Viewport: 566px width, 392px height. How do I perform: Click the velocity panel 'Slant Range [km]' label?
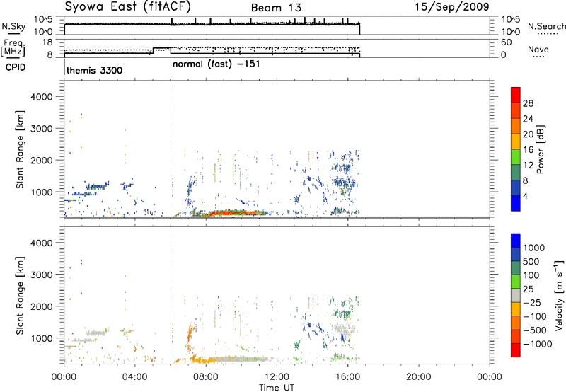[20, 296]
